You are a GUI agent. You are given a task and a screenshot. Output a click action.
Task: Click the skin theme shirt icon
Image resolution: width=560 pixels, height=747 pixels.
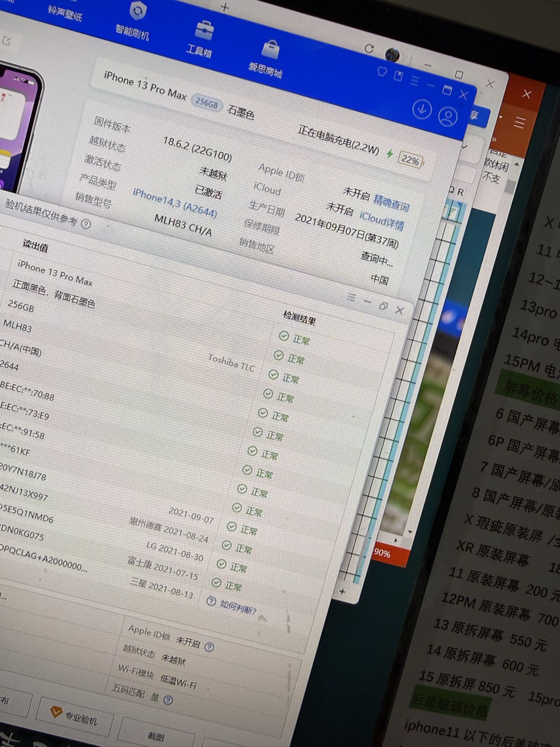coord(382,72)
